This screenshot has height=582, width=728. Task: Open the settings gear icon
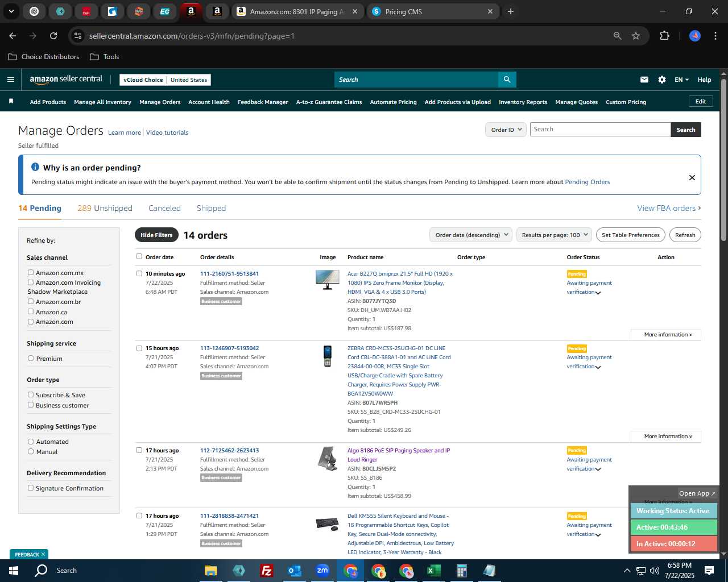(662, 80)
